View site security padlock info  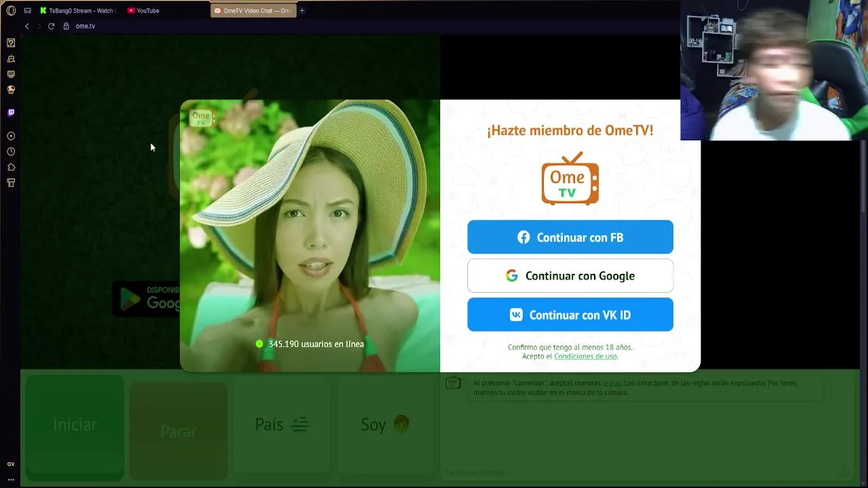(x=66, y=26)
